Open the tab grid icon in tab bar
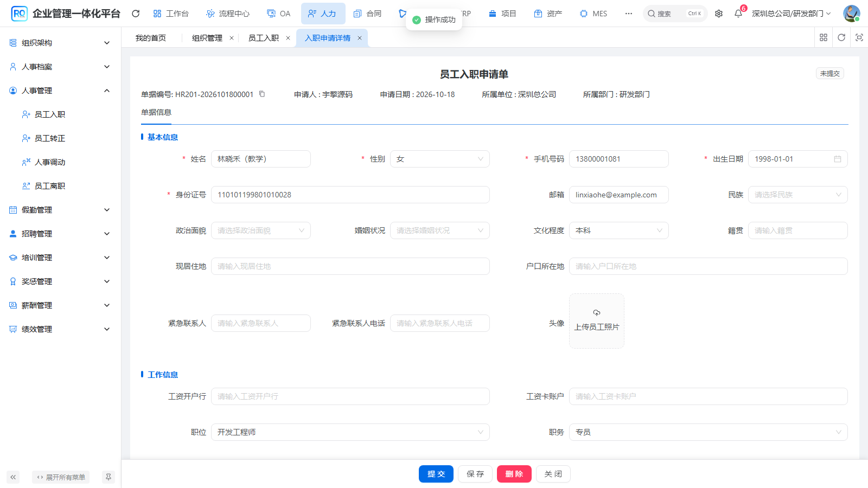 point(824,37)
